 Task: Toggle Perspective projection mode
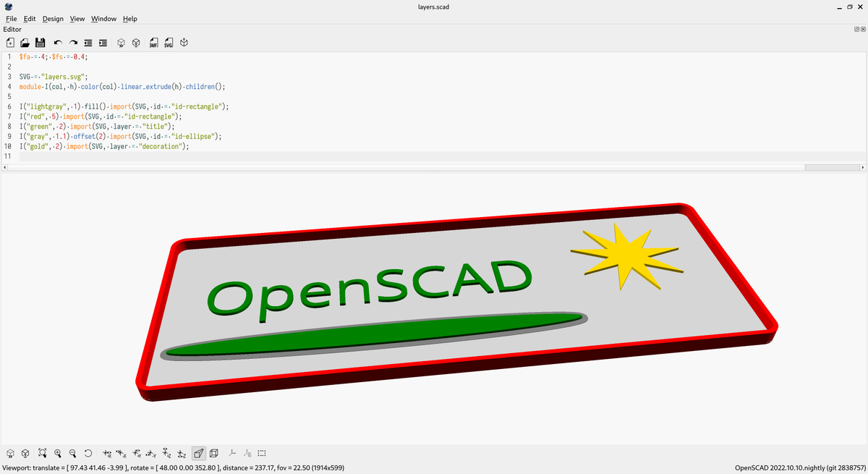(x=199, y=454)
